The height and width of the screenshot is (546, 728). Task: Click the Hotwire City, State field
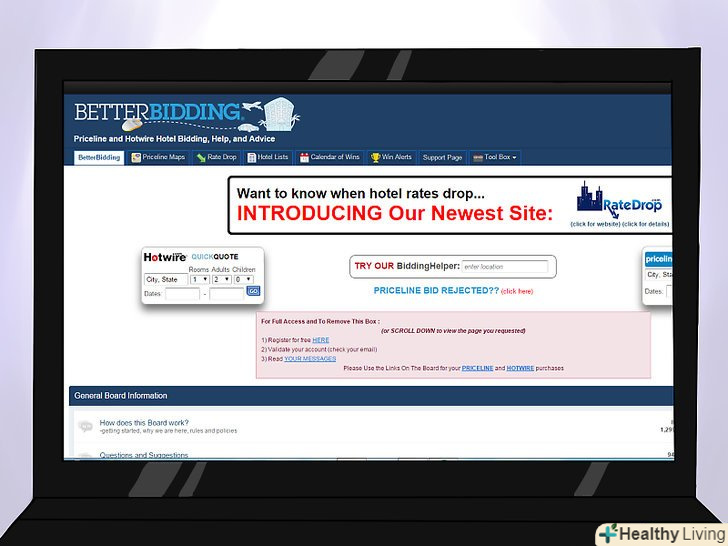point(166,280)
